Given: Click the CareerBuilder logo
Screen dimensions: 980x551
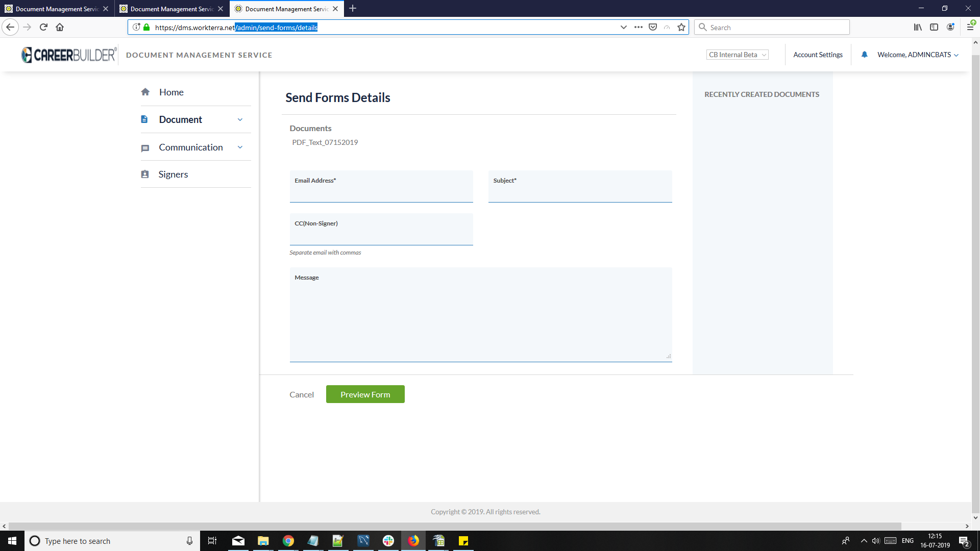Looking at the screenshot, I should [x=69, y=55].
